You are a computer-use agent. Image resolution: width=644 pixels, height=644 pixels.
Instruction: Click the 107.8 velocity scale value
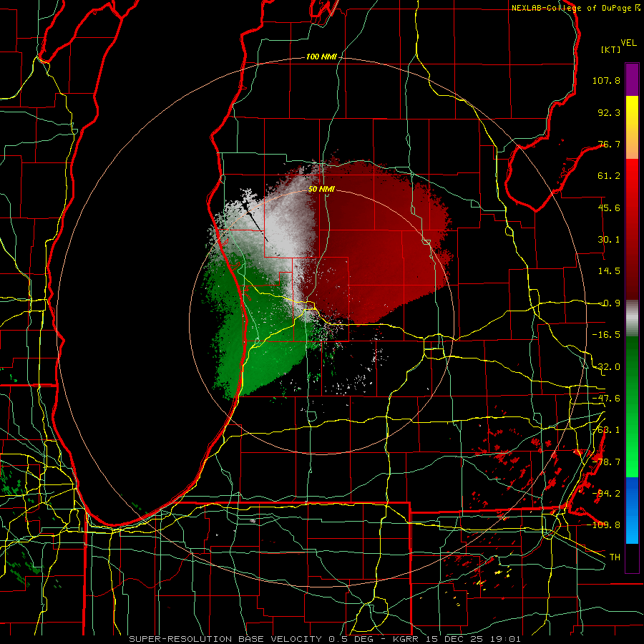point(606,80)
